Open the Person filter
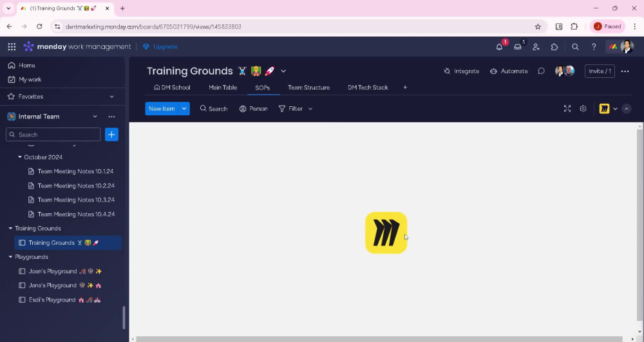644x342 pixels. (x=253, y=109)
